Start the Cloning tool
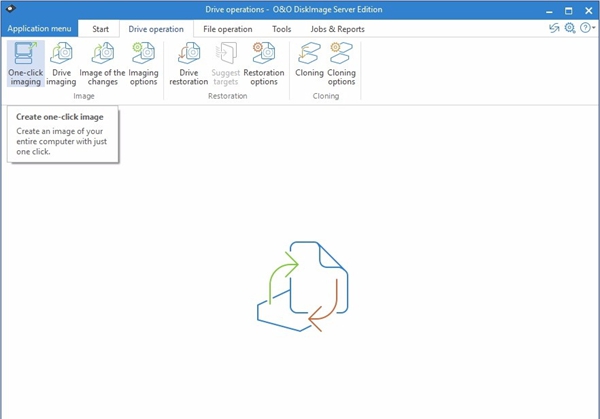This screenshot has width=600, height=419. point(309,60)
